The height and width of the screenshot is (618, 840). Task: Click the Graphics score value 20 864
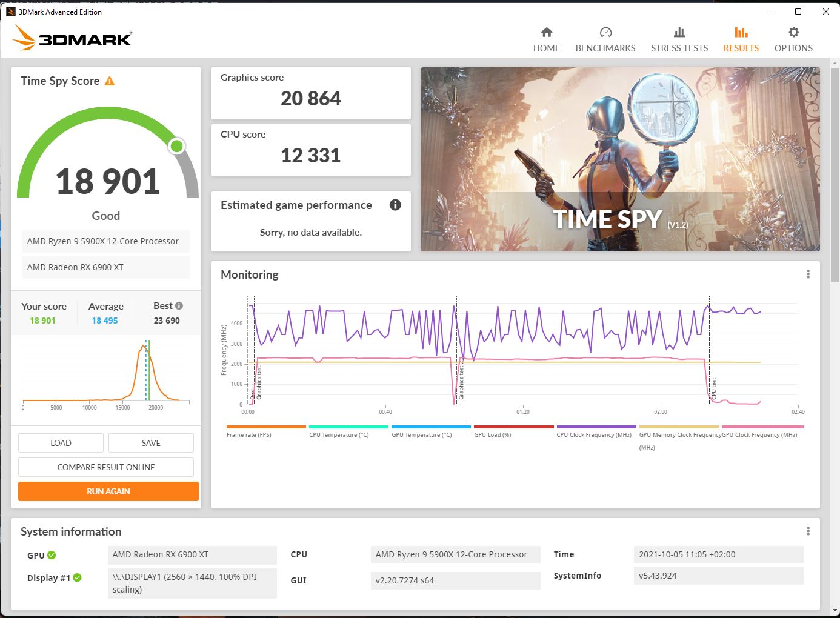pyautogui.click(x=311, y=98)
